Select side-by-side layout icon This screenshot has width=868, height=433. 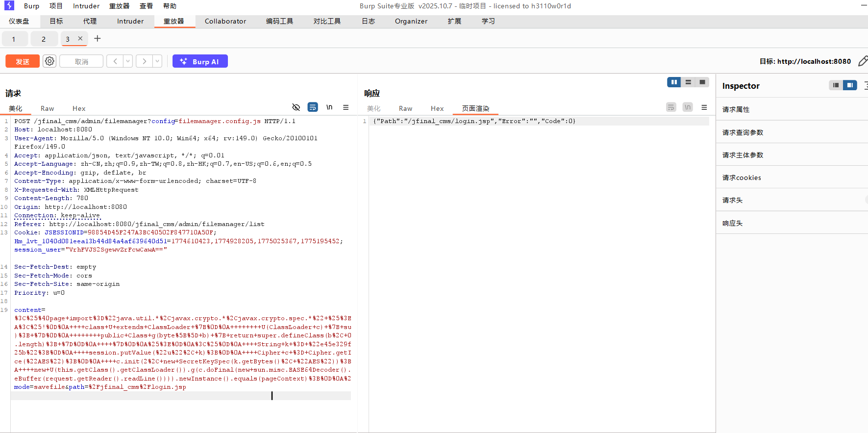674,82
